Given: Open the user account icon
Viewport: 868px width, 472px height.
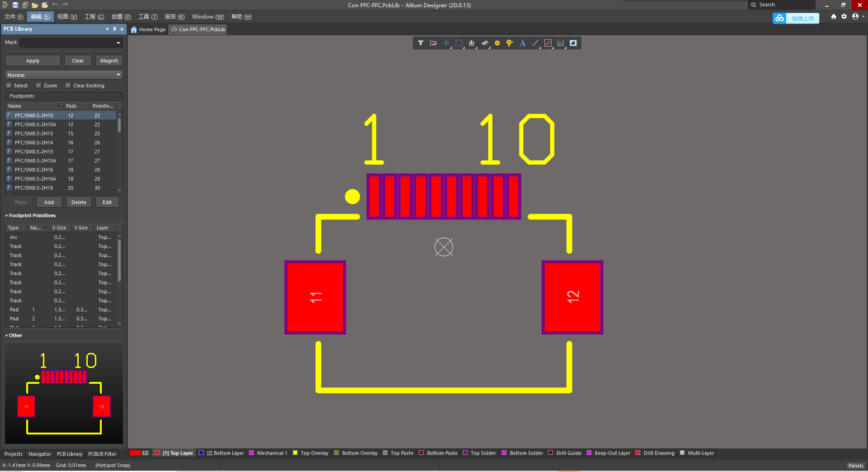Looking at the screenshot, I should click(x=855, y=16).
